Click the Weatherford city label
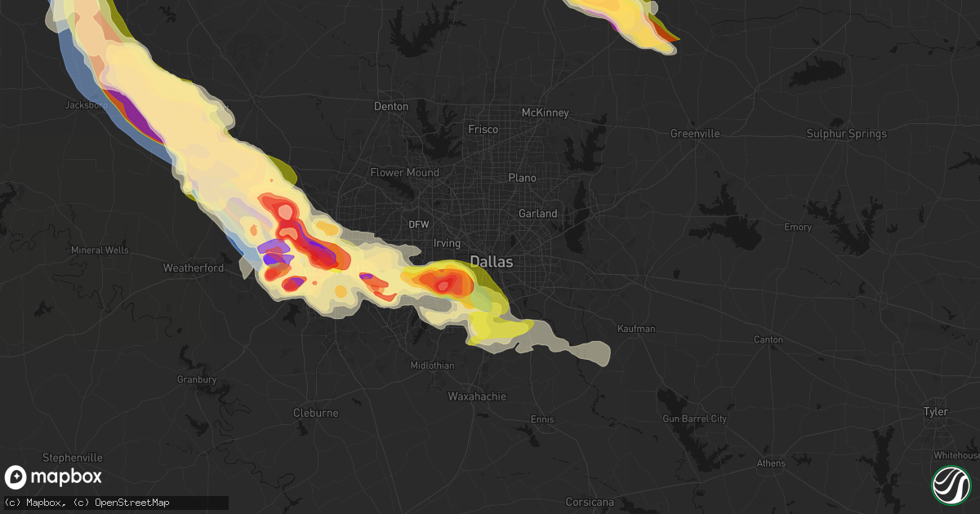The height and width of the screenshot is (514, 980). pyautogui.click(x=194, y=268)
